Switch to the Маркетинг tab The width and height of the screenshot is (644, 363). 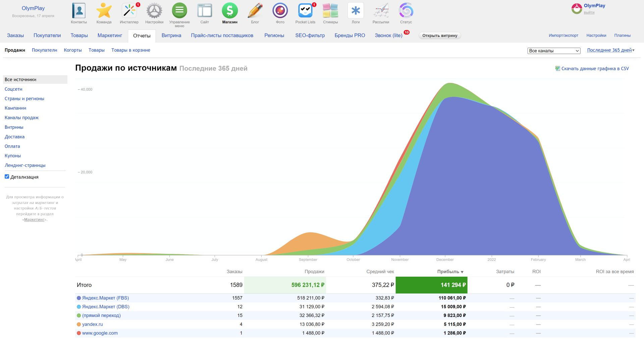[x=110, y=35]
